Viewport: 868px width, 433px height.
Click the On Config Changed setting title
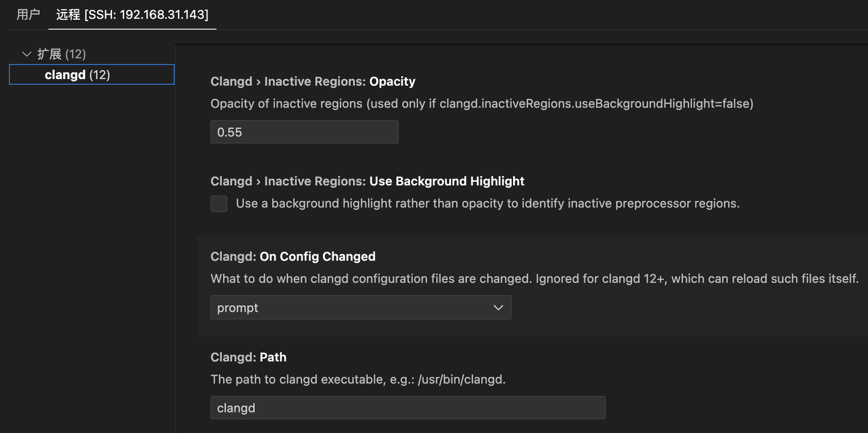(x=293, y=256)
